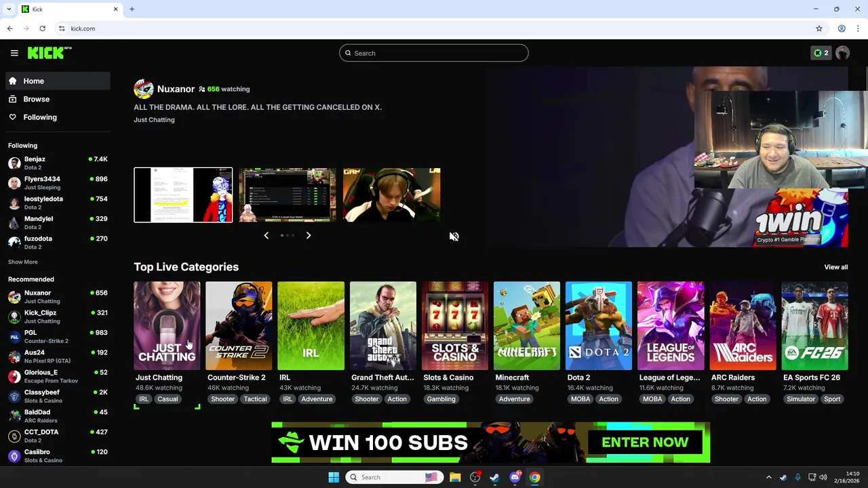The image size is (868, 488).
Task: Open BaldDad channel in the Recommended list
Action: 58,416
